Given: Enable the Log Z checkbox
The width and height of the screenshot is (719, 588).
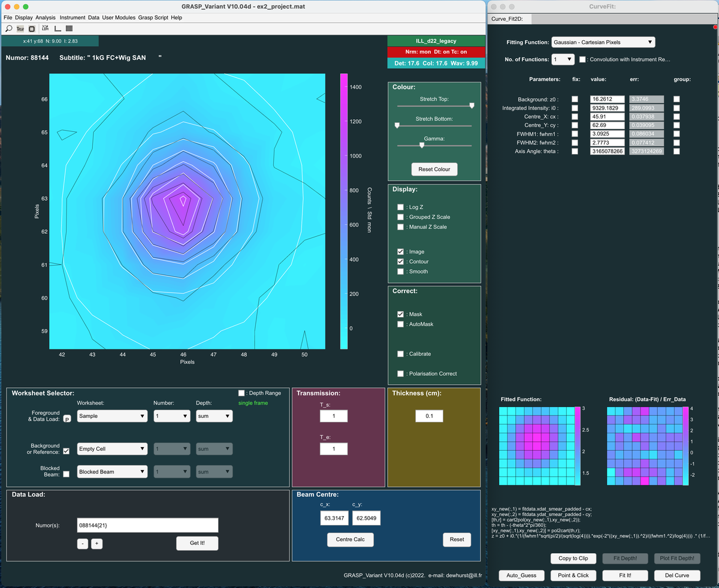Looking at the screenshot, I should pos(400,207).
